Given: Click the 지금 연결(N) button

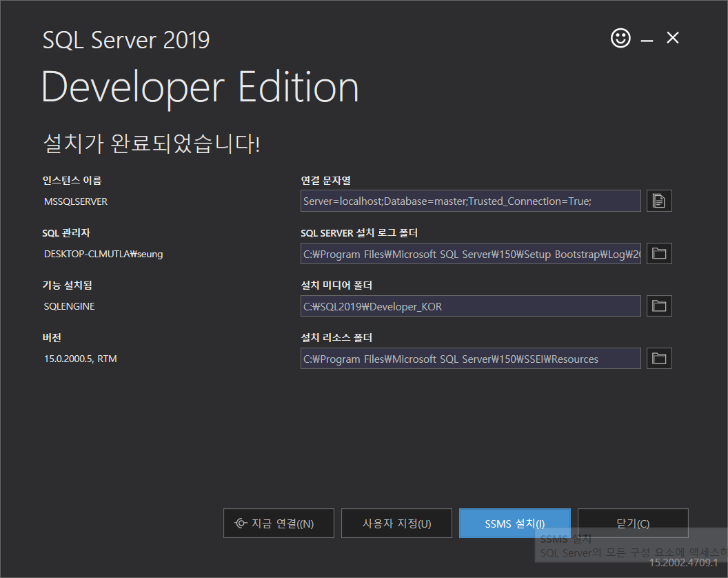Looking at the screenshot, I should [x=279, y=524].
